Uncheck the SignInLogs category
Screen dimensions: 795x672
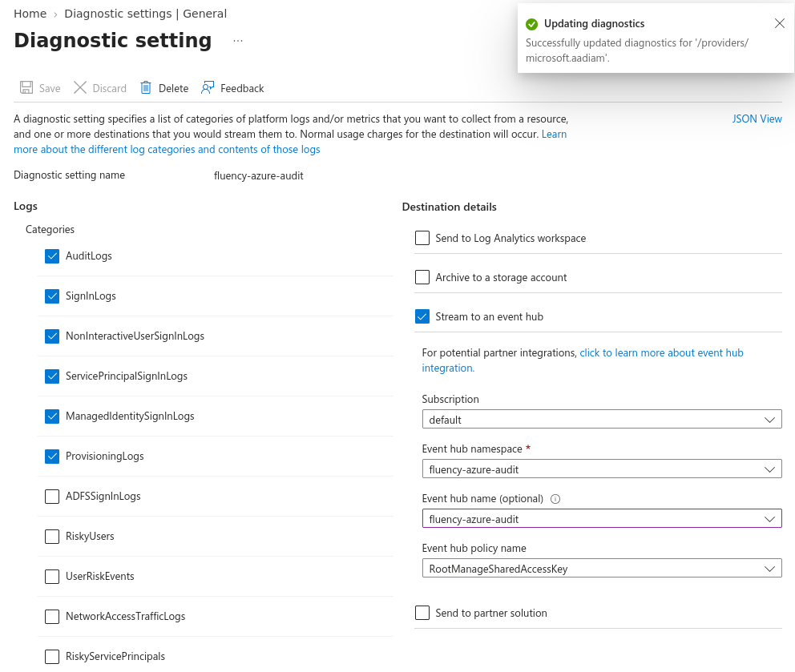(x=52, y=296)
